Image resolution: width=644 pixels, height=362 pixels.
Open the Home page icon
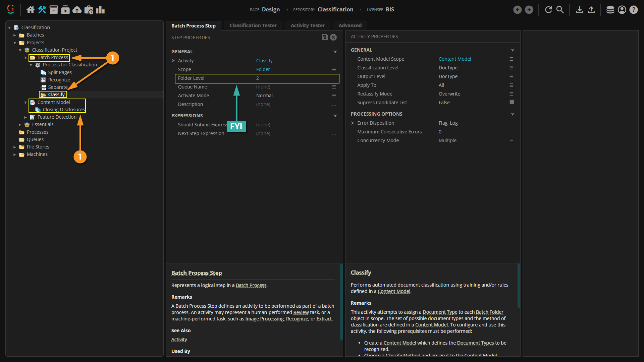click(31, 10)
